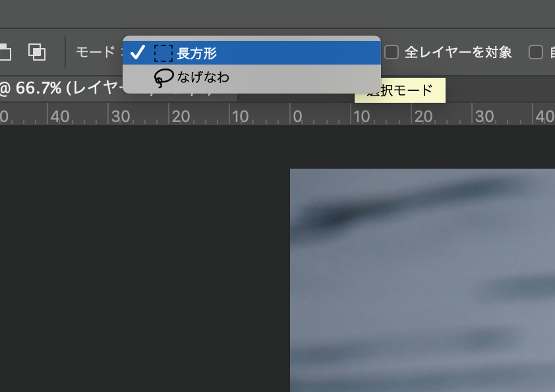Click the dark empty pasteboard beside the image

145,258
